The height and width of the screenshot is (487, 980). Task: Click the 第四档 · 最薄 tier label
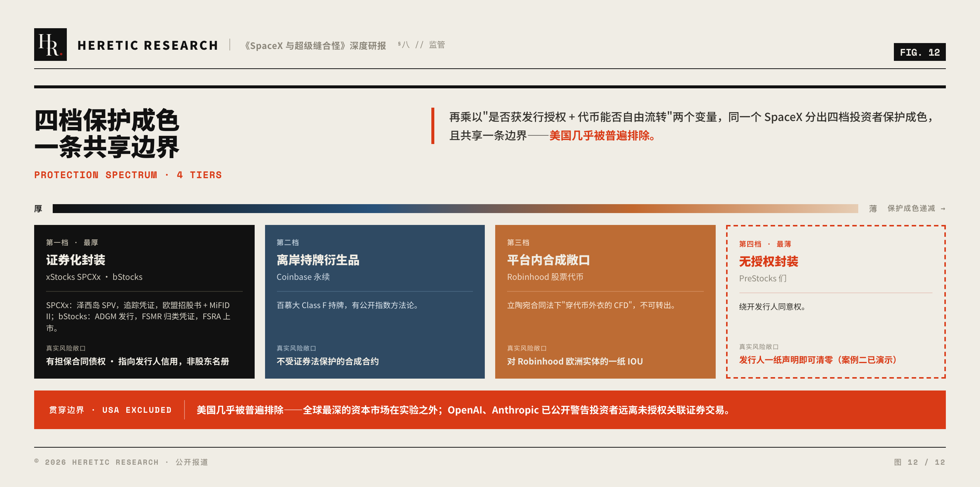(x=765, y=244)
